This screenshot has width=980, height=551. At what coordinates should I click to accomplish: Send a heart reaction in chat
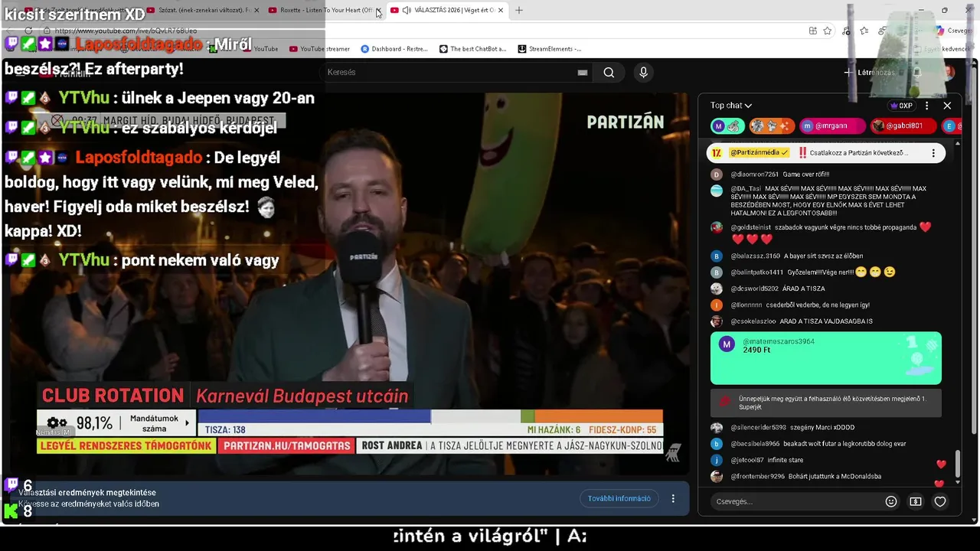(940, 502)
